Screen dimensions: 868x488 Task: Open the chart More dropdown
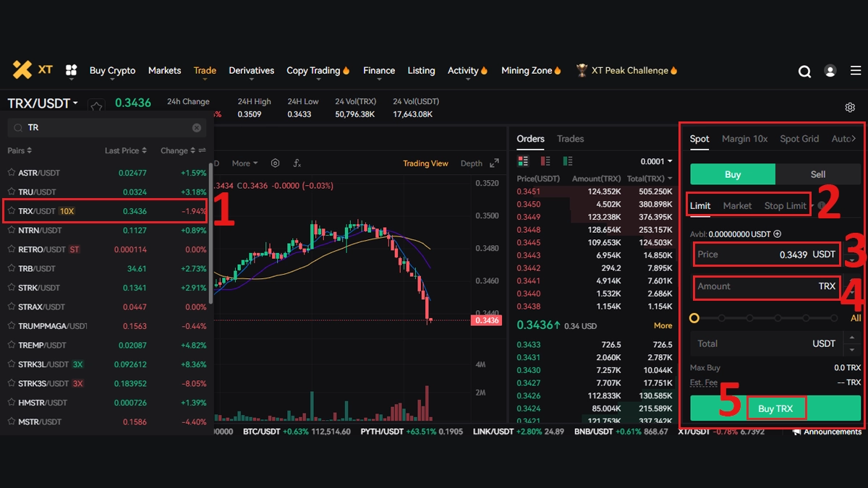244,163
